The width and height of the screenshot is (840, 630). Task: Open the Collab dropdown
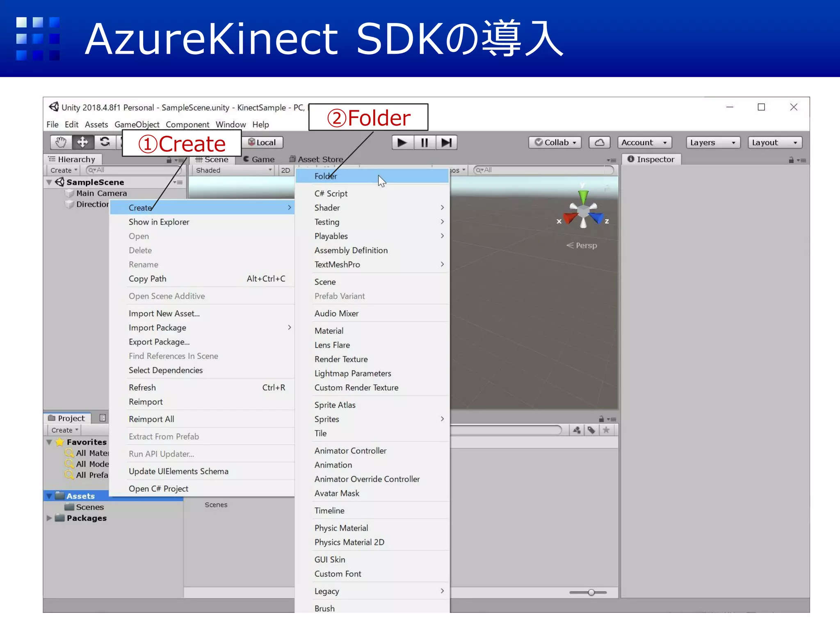click(555, 142)
